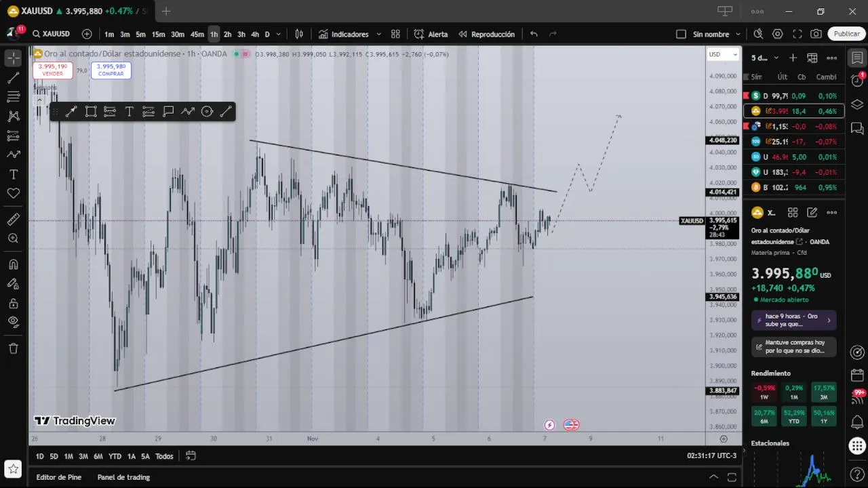Image resolution: width=868 pixels, height=488 pixels.
Task: Lock all drawing tools
Action: click(13, 303)
